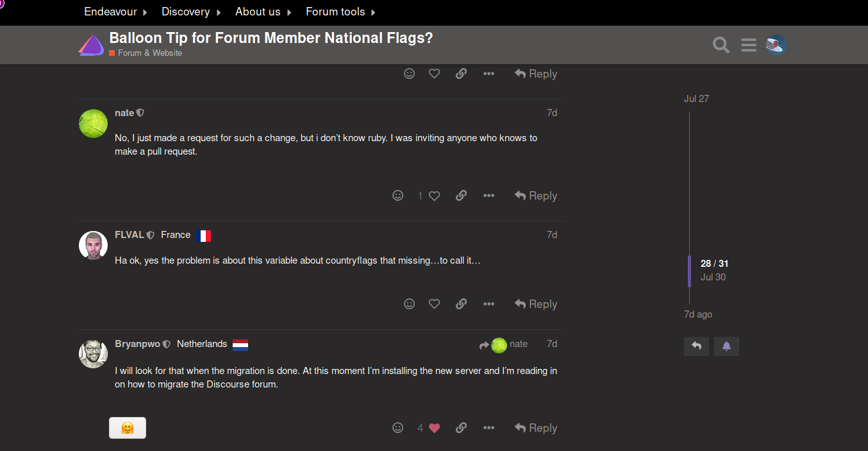868x451 pixels.
Task: Open the About us dropdown
Action: [x=258, y=12]
